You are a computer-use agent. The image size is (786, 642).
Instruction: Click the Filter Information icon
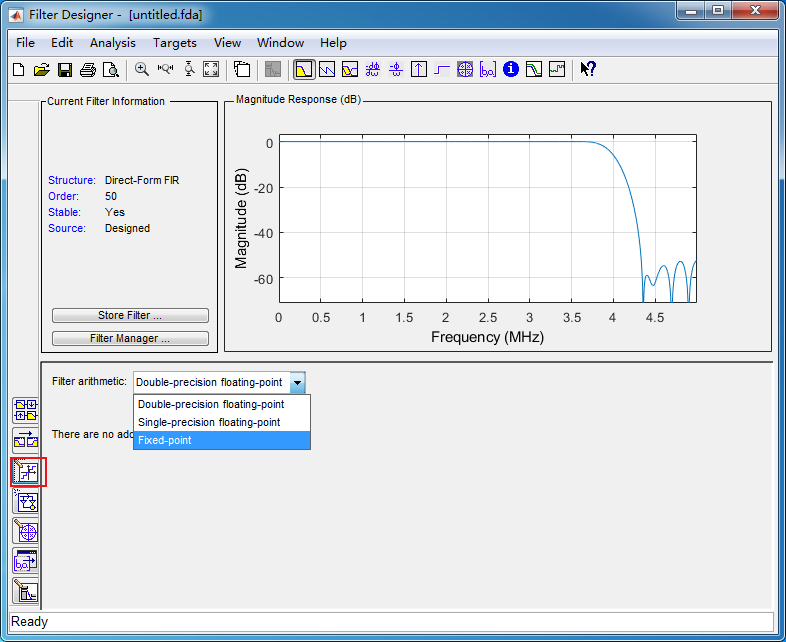511,69
